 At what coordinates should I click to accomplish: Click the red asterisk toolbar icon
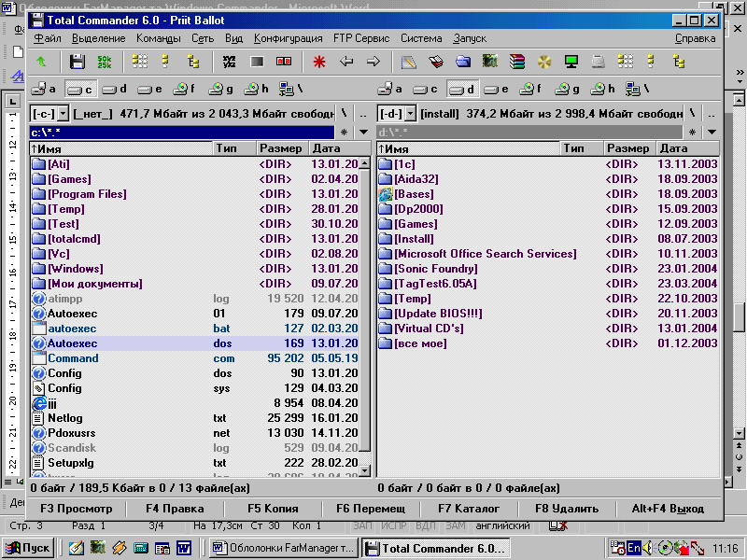(319, 62)
